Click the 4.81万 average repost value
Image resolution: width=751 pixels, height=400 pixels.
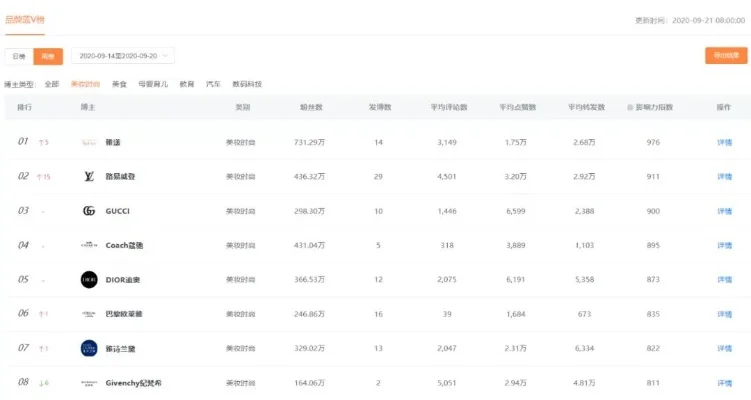[584, 383]
